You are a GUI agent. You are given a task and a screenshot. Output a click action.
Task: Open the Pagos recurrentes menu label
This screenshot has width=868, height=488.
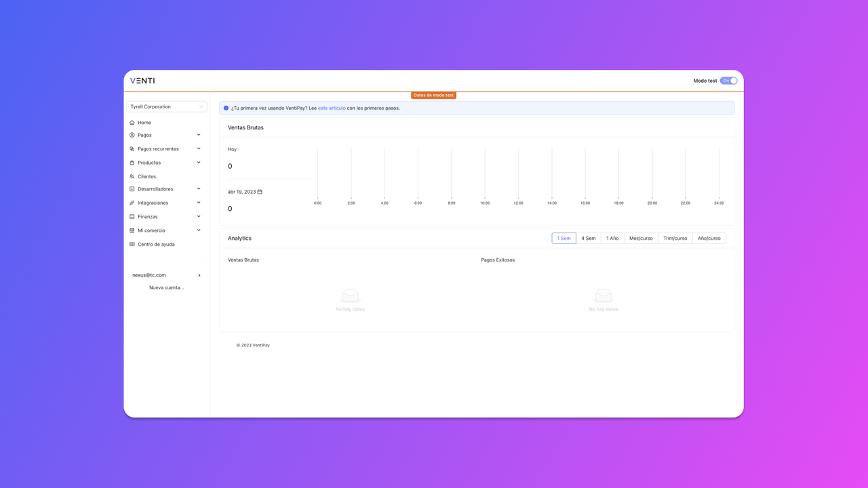point(158,149)
